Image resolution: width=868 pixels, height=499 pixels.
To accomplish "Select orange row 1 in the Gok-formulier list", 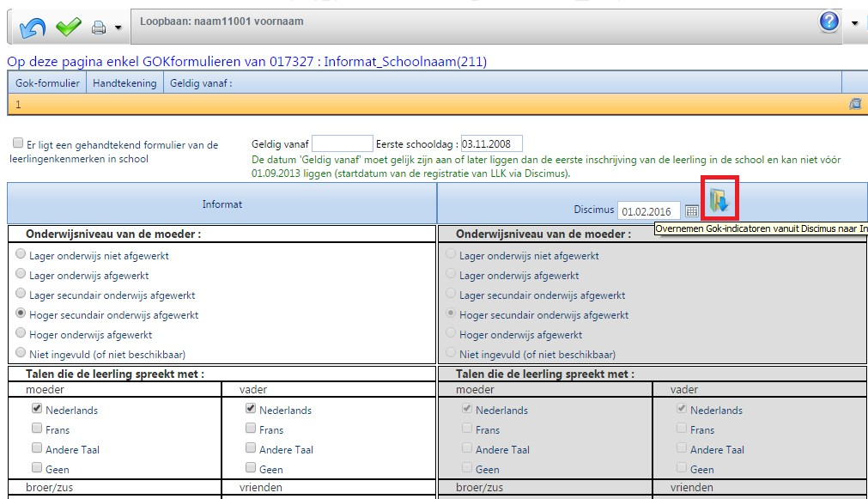I will pyautogui.click(x=437, y=104).
